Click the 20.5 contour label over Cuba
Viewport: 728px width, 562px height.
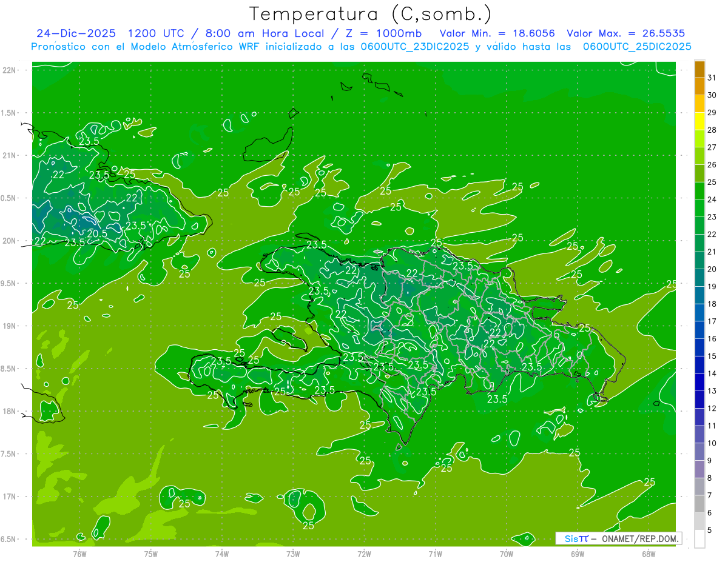98,233
